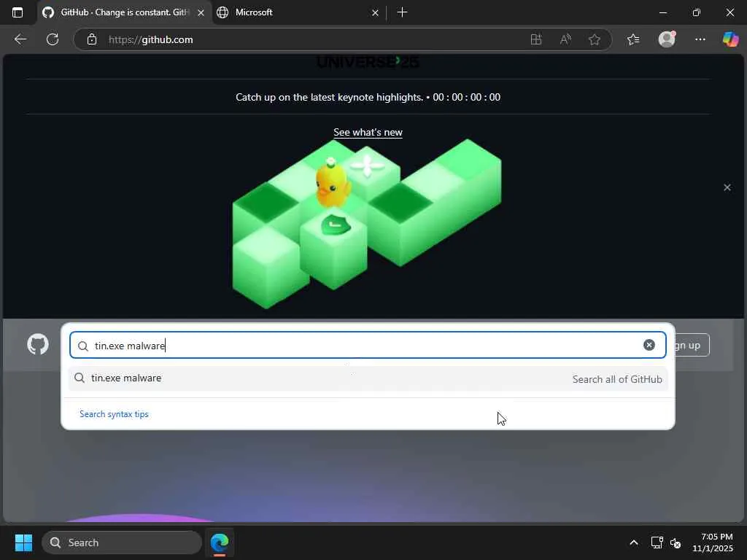Viewport: 747px width, 560px height.
Task: Select the GitHub tab
Action: point(124,12)
